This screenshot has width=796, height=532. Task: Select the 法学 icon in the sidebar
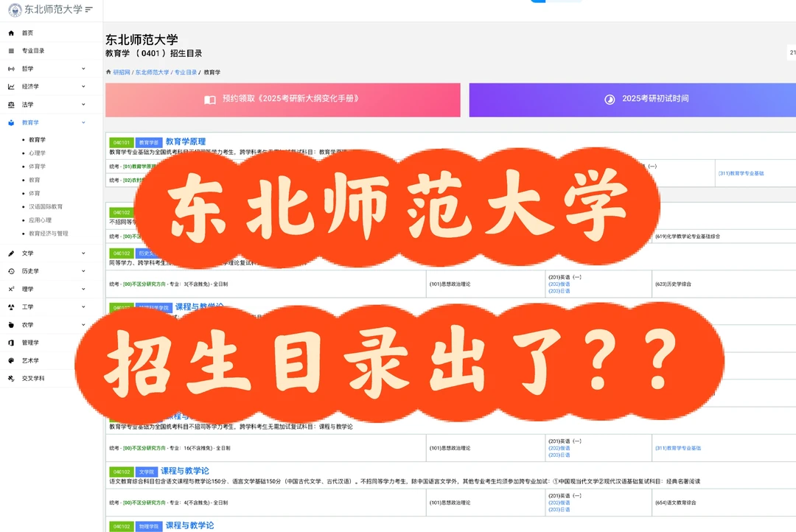pos(10,105)
